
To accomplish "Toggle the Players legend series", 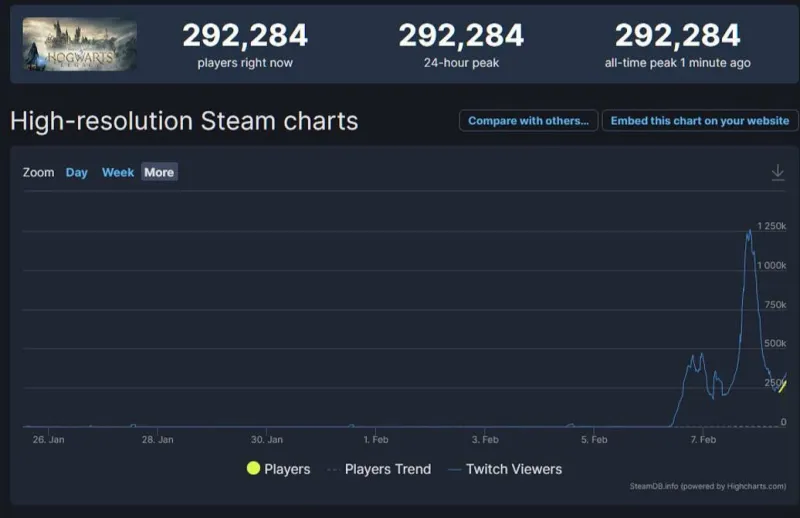I will pyautogui.click(x=288, y=469).
